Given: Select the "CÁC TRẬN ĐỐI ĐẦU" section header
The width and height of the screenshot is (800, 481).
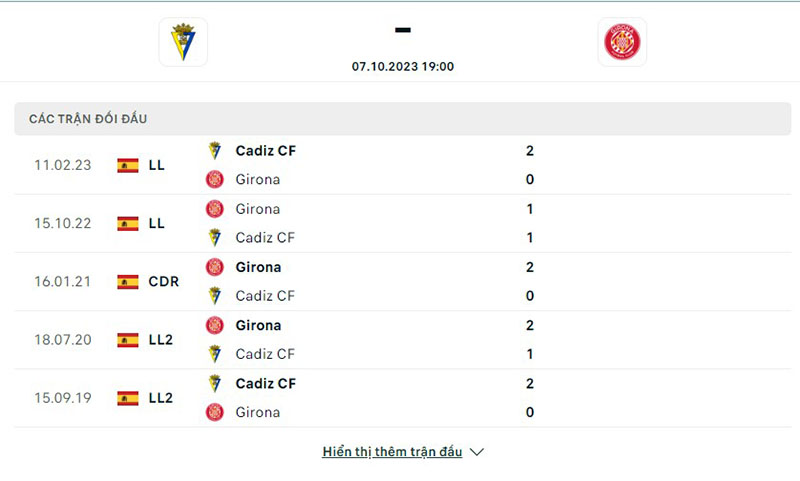Looking at the screenshot, I should tap(88, 119).
